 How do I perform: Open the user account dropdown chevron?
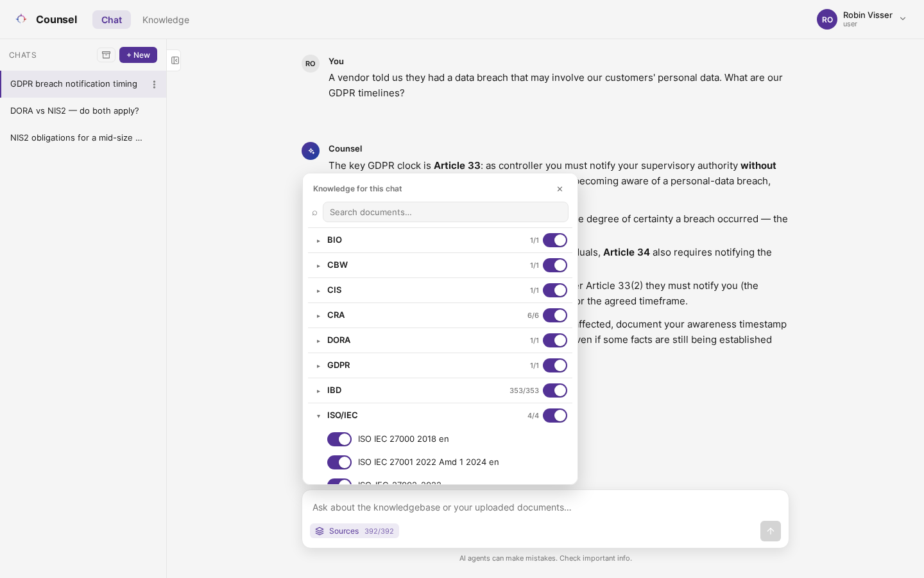coord(903,19)
